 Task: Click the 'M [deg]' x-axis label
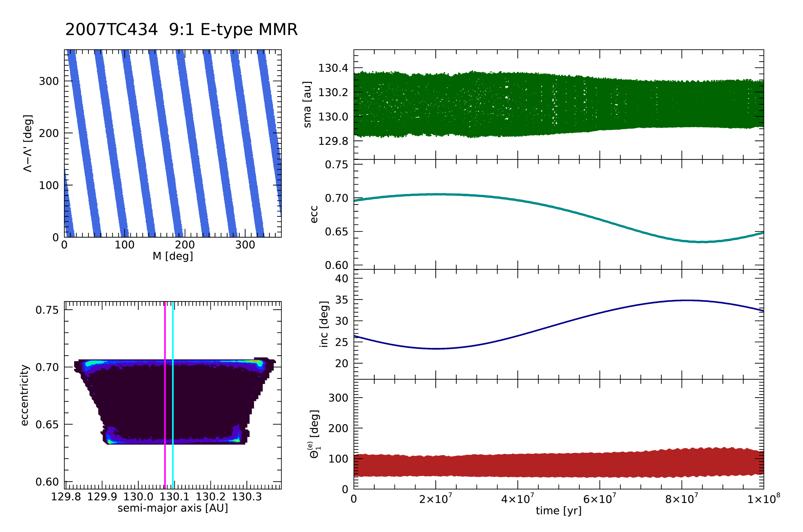173,256
